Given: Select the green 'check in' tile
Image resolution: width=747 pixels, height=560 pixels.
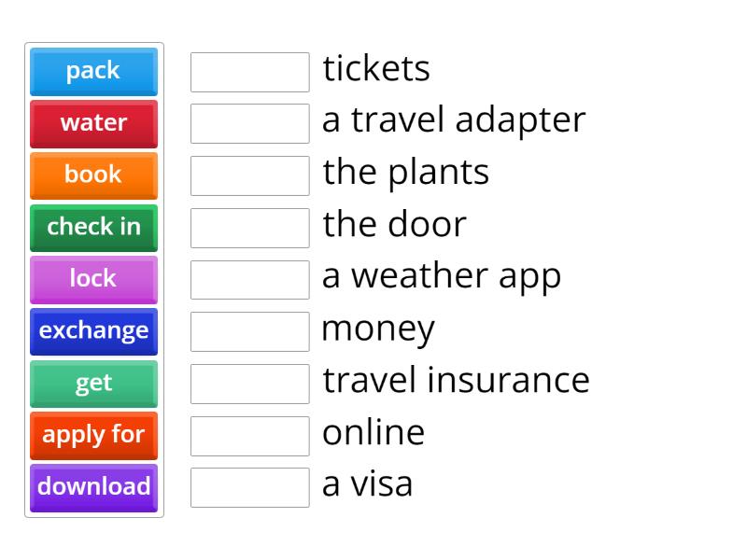Looking at the screenshot, I should coord(93,227).
